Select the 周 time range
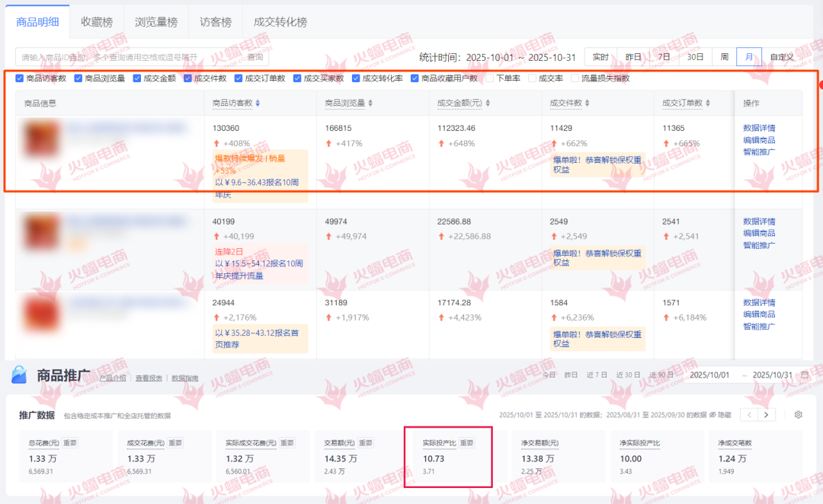 click(x=725, y=56)
